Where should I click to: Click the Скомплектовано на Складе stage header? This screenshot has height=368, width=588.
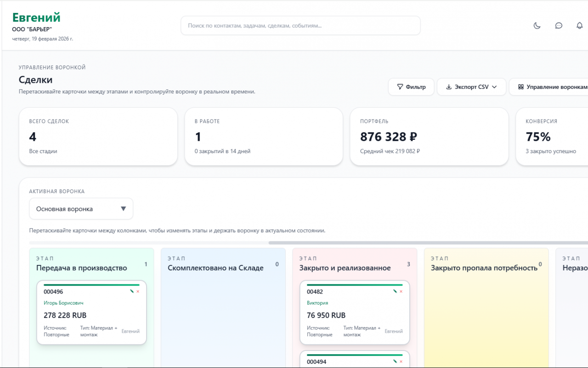coord(215,268)
